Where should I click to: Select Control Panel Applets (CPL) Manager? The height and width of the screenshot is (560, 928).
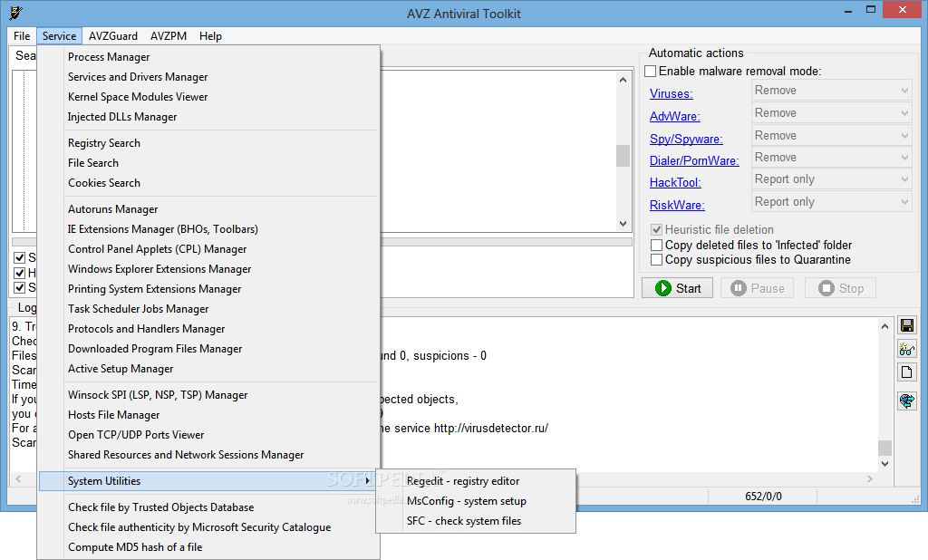pyautogui.click(x=208, y=249)
